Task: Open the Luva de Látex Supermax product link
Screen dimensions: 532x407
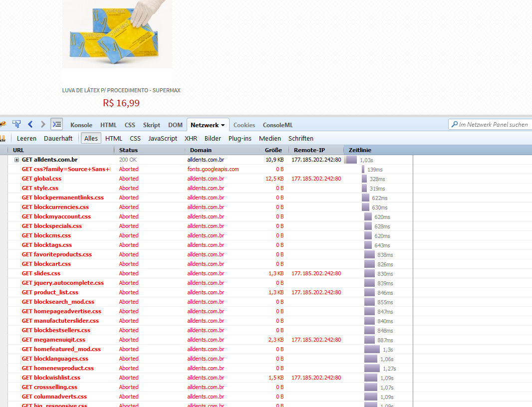Action: click(x=121, y=90)
